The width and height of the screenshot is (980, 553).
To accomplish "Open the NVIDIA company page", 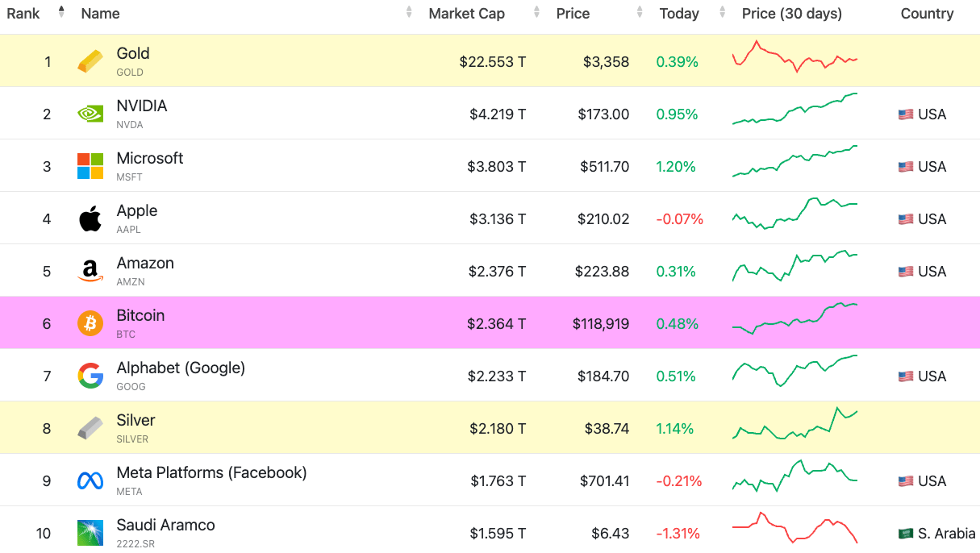I will (142, 106).
